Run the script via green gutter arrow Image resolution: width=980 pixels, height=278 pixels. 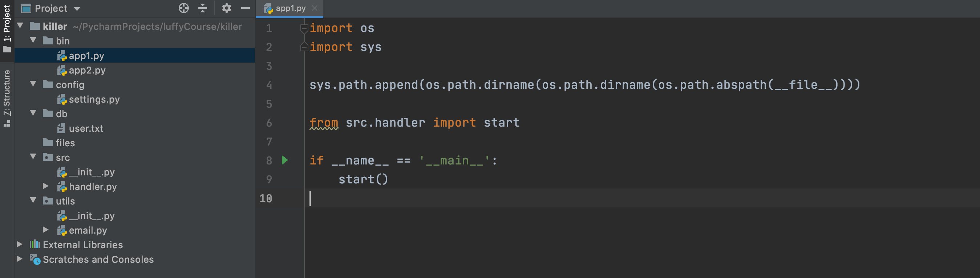(x=284, y=160)
